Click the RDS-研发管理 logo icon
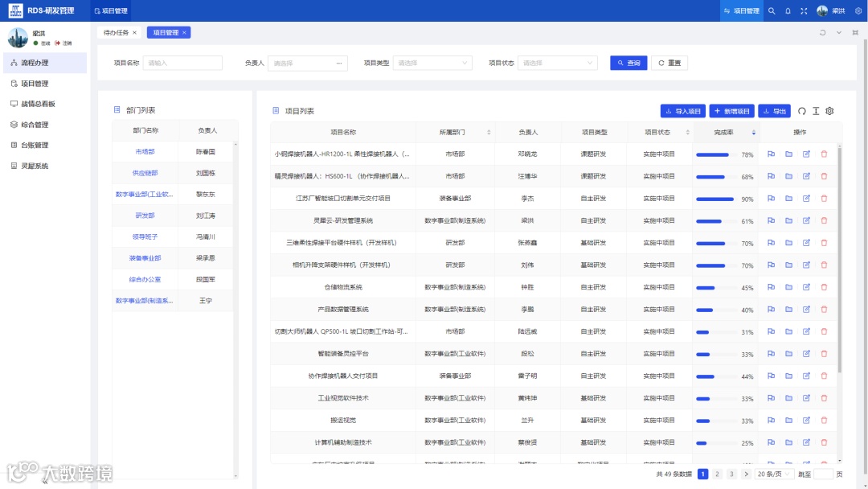 pos(15,10)
